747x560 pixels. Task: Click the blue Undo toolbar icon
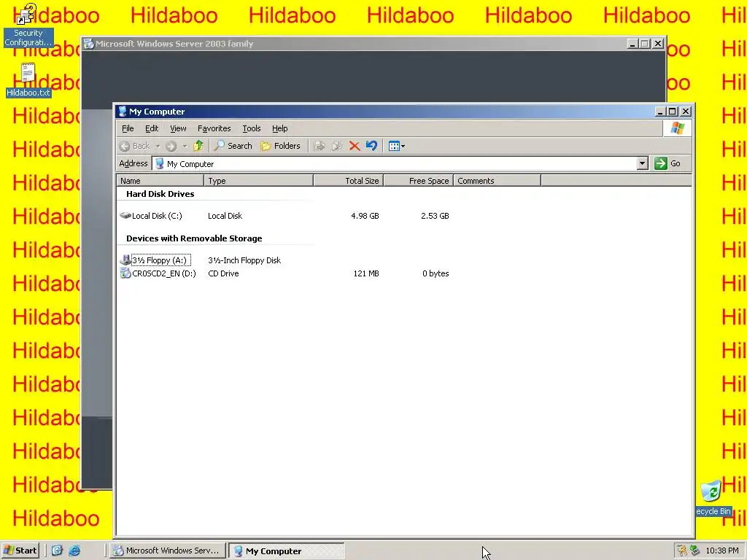(x=371, y=146)
